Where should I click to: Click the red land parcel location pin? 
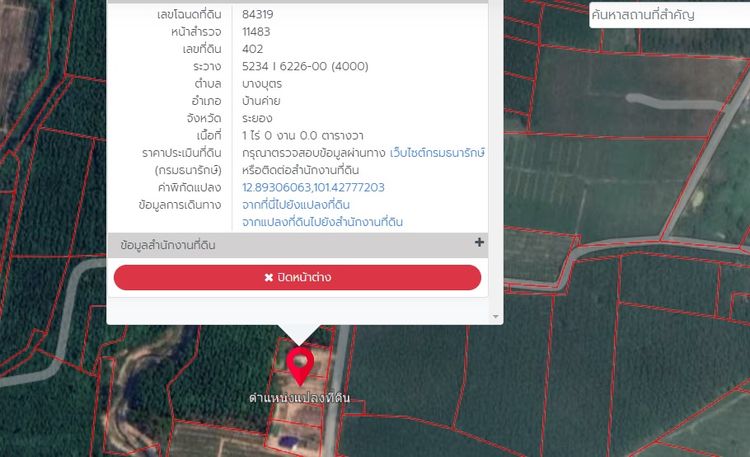[299, 364]
